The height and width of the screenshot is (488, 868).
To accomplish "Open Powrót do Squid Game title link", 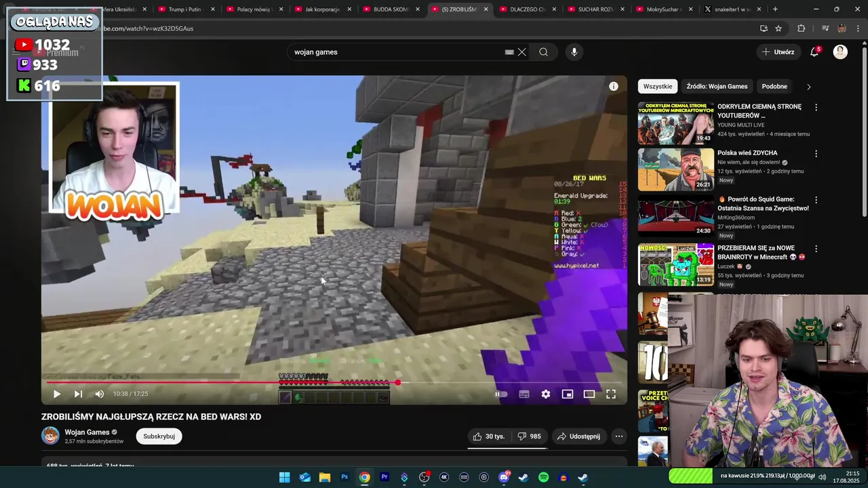I will click(x=763, y=204).
